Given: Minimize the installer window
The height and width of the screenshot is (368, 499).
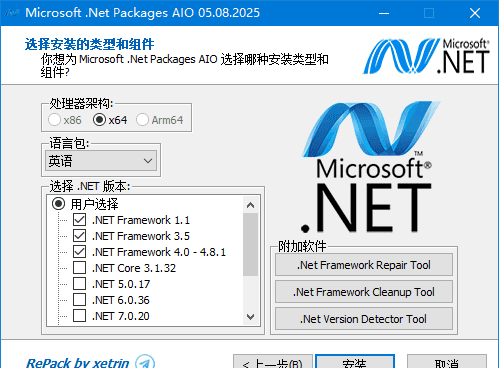Looking at the screenshot, I should point(384,13).
